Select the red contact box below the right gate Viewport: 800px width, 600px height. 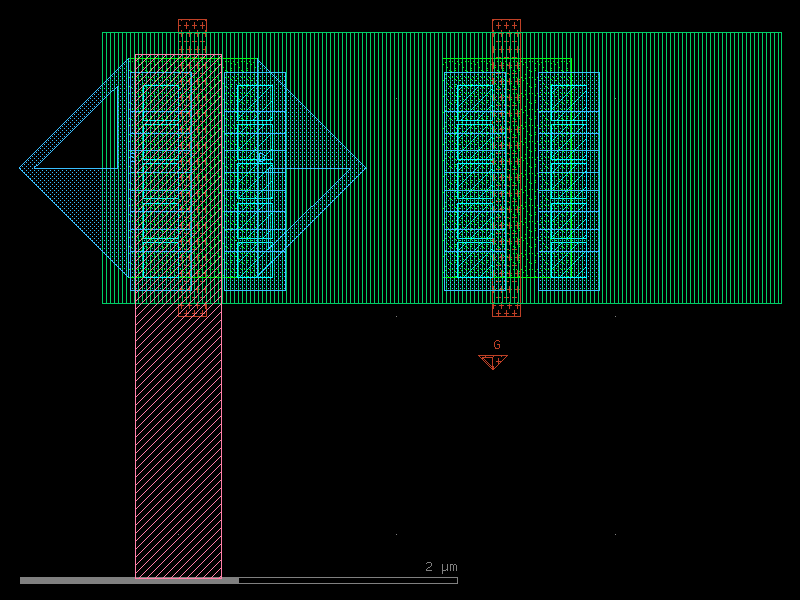pos(506,311)
